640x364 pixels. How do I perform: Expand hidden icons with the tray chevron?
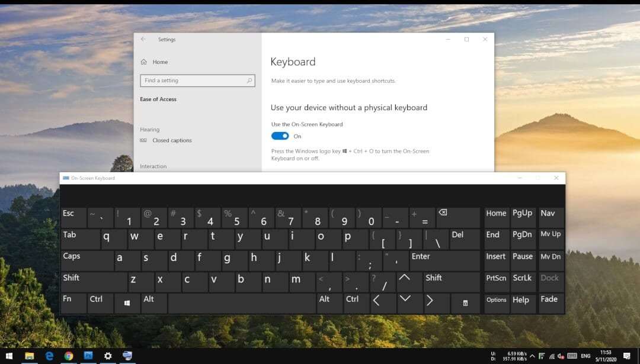[x=532, y=356]
